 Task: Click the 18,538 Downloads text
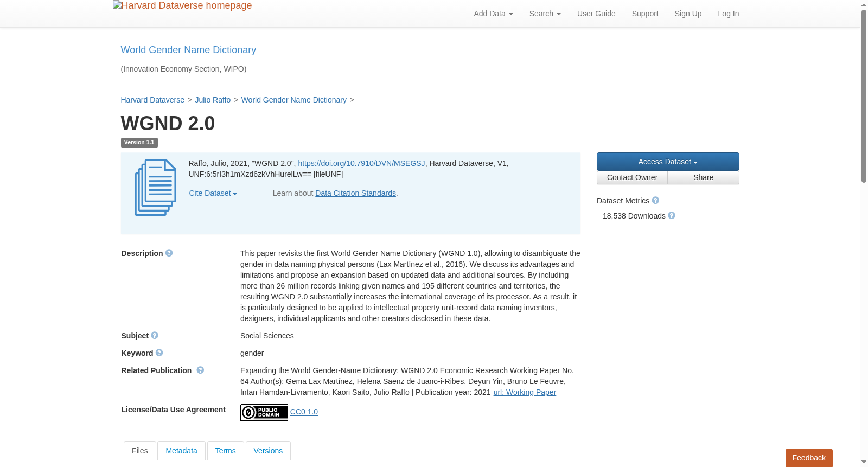(x=634, y=216)
